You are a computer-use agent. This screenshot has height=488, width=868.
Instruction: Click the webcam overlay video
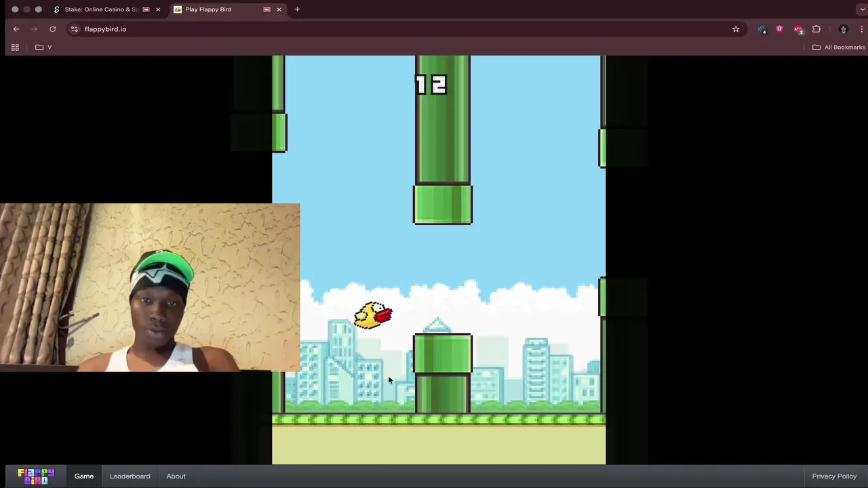pos(150,287)
